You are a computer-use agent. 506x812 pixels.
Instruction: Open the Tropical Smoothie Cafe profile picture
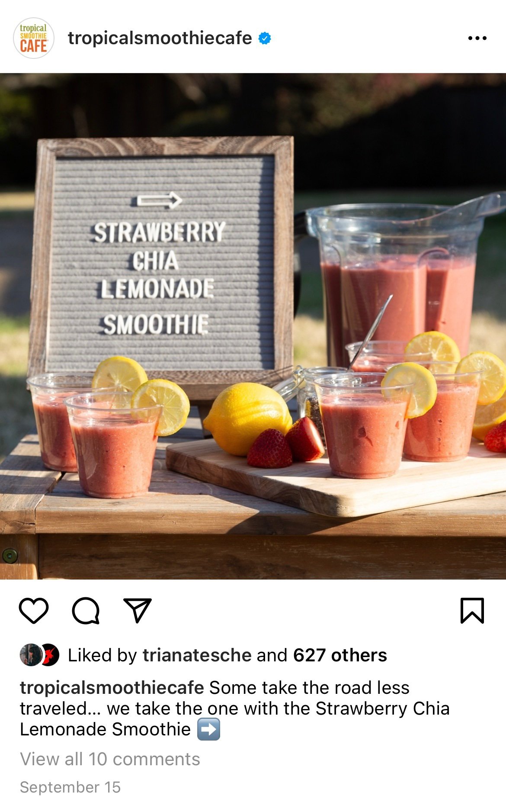(34, 38)
